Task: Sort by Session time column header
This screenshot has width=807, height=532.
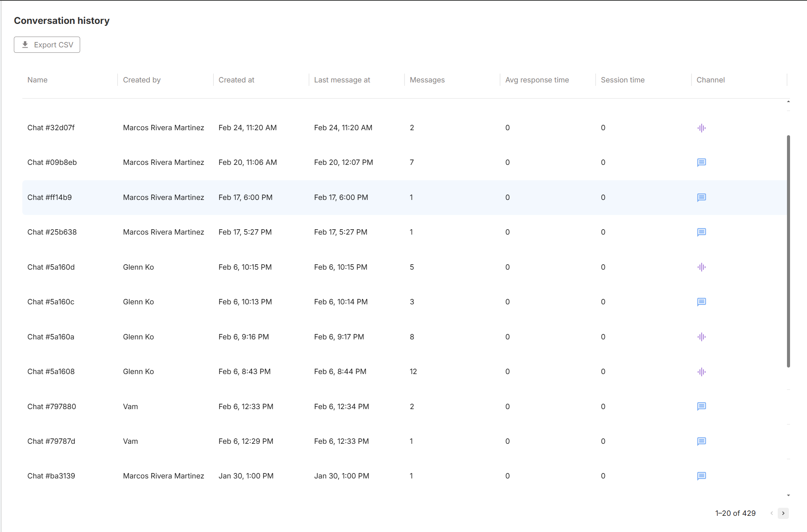Action: click(x=622, y=80)
